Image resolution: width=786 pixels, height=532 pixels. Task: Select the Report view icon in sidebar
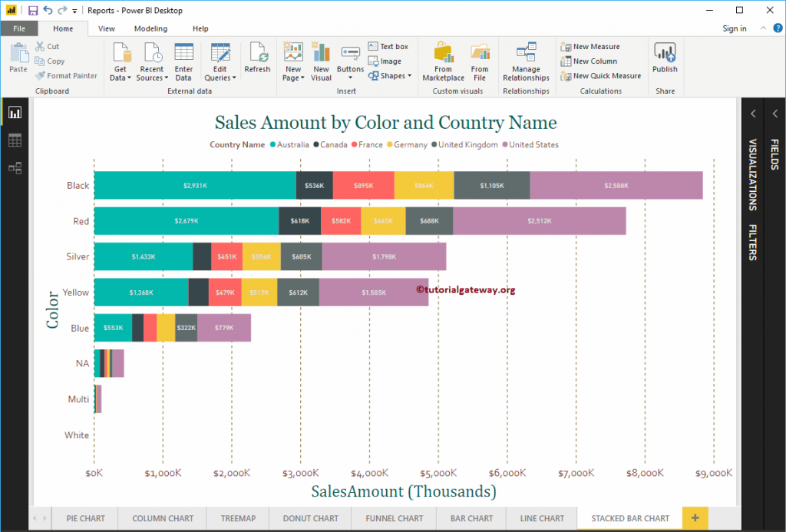point(15,111)
